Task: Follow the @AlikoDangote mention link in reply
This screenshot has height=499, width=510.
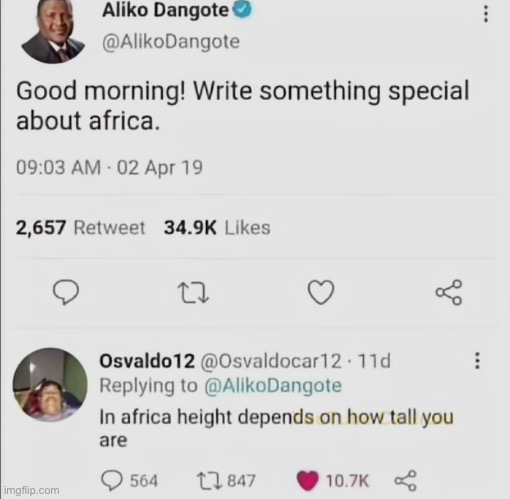Action: 273,386
